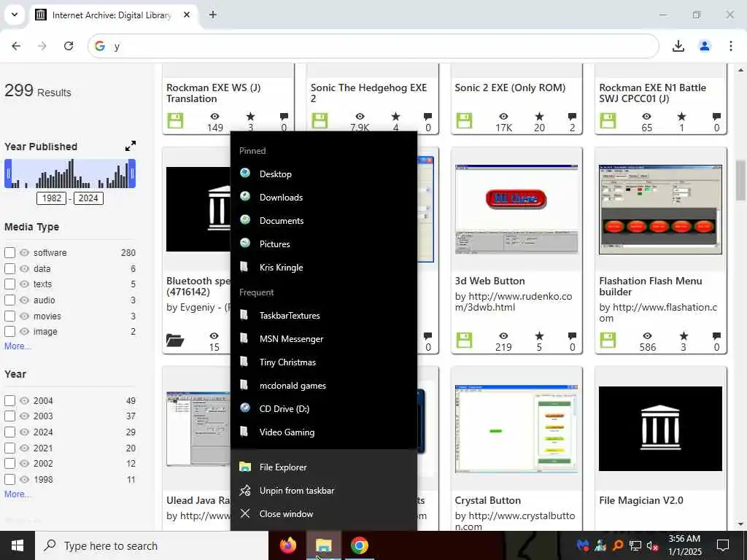Click the muted speaker tray icon

point(653,545)
